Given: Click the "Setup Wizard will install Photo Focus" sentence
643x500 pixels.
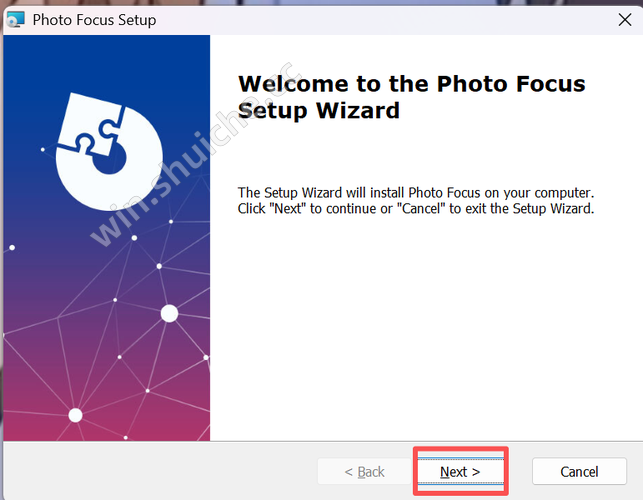Looking at the screenshot, I should [x=415, y=192].
